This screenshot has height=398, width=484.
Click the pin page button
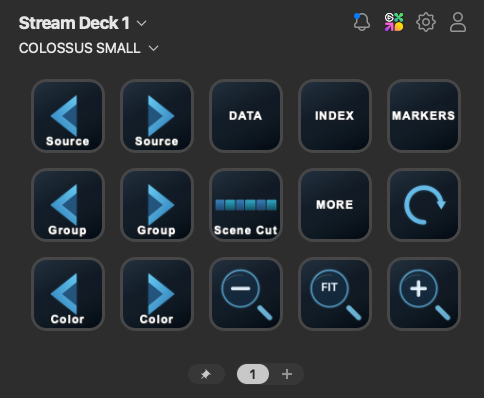[206, 374]
